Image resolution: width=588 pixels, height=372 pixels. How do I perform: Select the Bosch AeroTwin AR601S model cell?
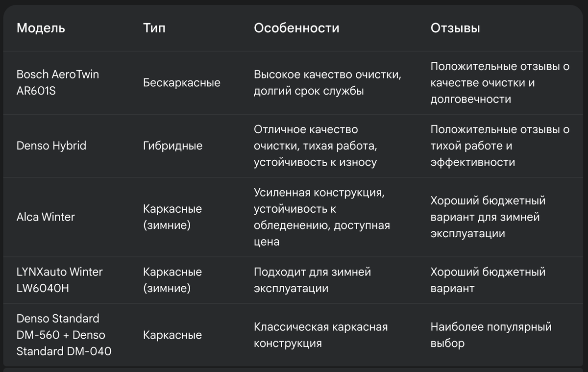[58, 82]
